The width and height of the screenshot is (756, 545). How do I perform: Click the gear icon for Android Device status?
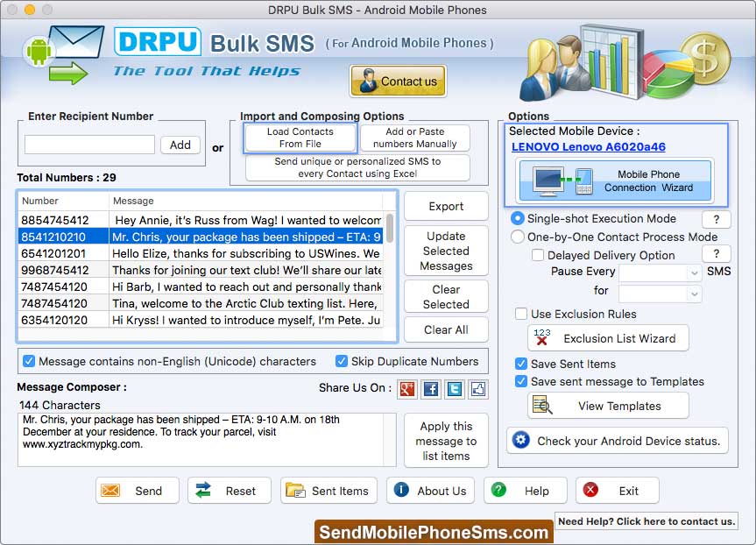coord(520,440)
